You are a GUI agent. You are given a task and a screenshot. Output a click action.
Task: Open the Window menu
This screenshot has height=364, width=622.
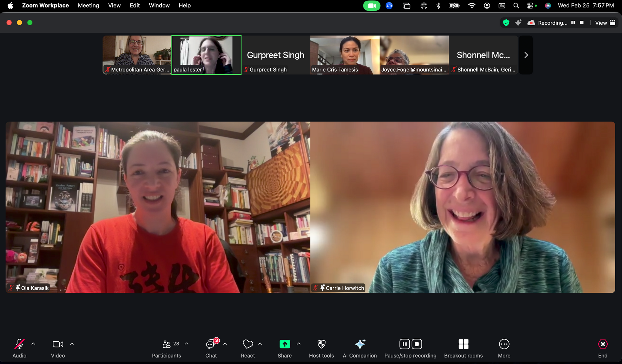[x=159, y=6]
